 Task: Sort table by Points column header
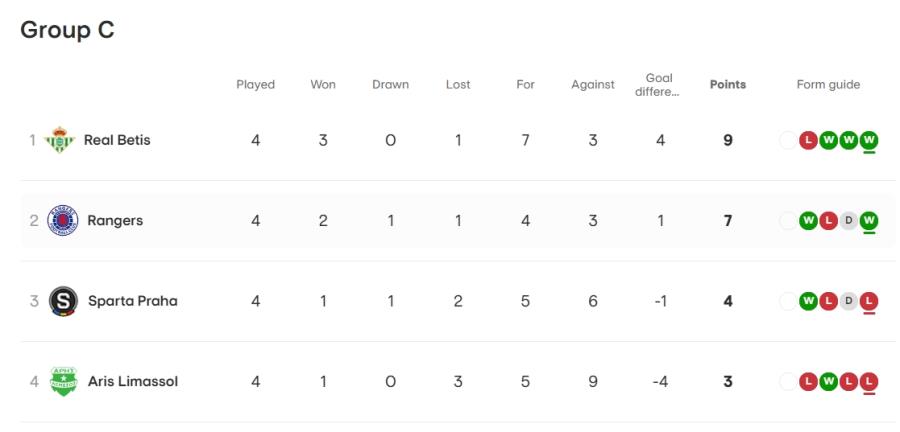pos(728,84)
